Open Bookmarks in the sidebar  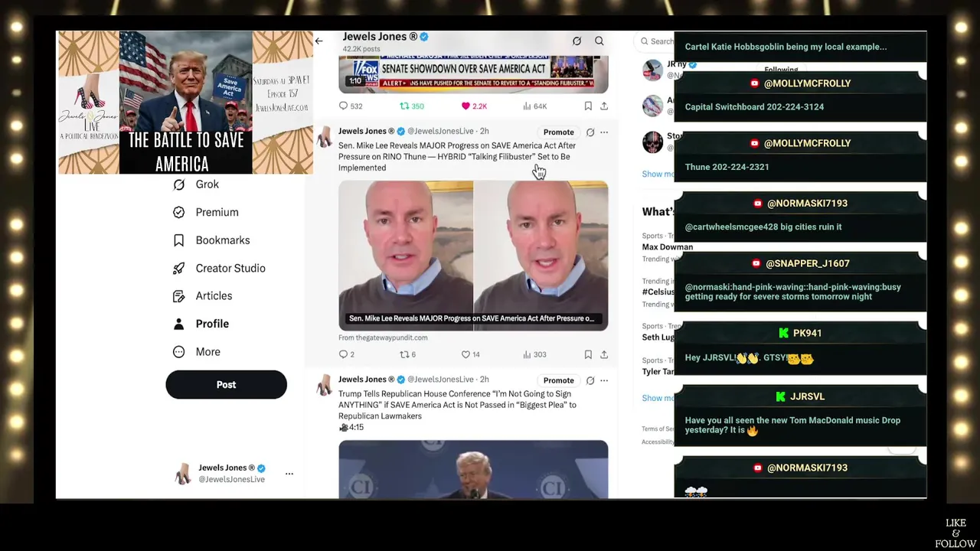(211, 240)
